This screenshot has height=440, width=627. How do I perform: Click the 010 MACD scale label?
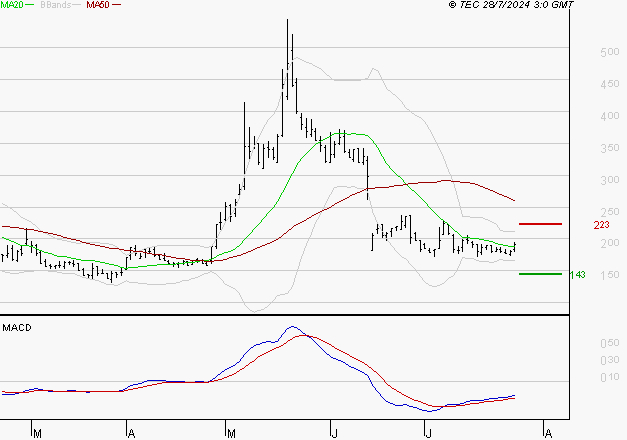(x=610, y=377)
